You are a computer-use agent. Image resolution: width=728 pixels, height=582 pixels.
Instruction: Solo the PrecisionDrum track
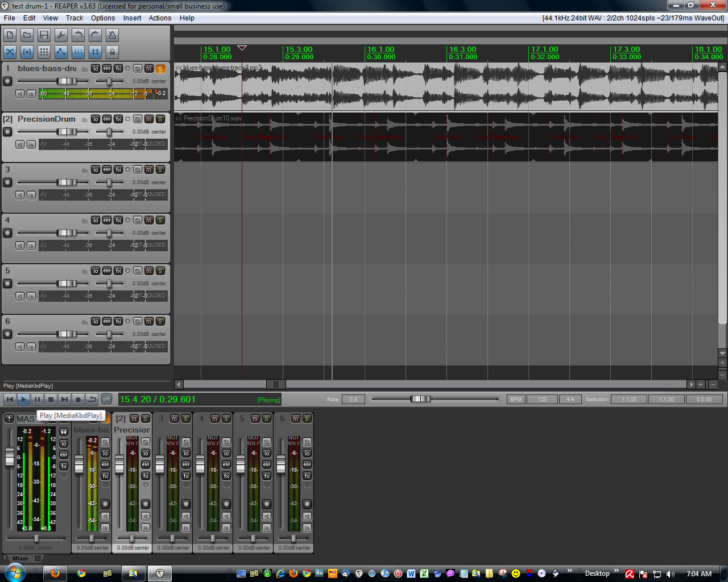(x=160, y=119)
